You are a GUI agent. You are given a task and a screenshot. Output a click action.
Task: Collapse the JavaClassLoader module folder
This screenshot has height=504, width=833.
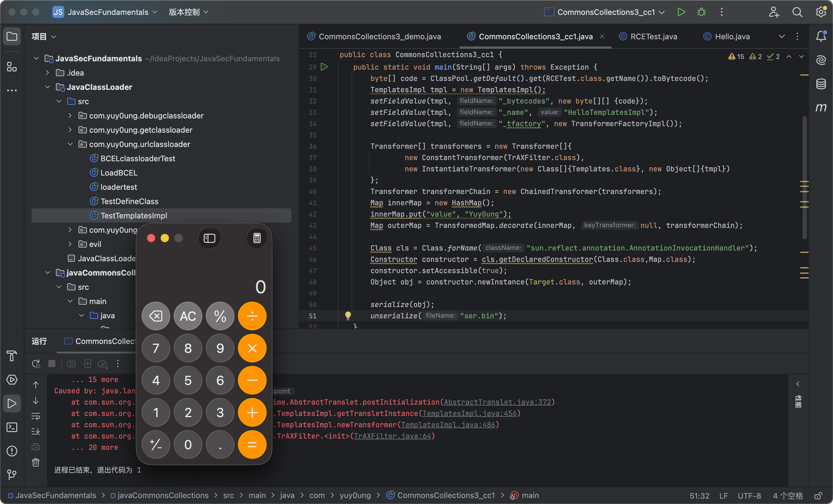point(48,87)
